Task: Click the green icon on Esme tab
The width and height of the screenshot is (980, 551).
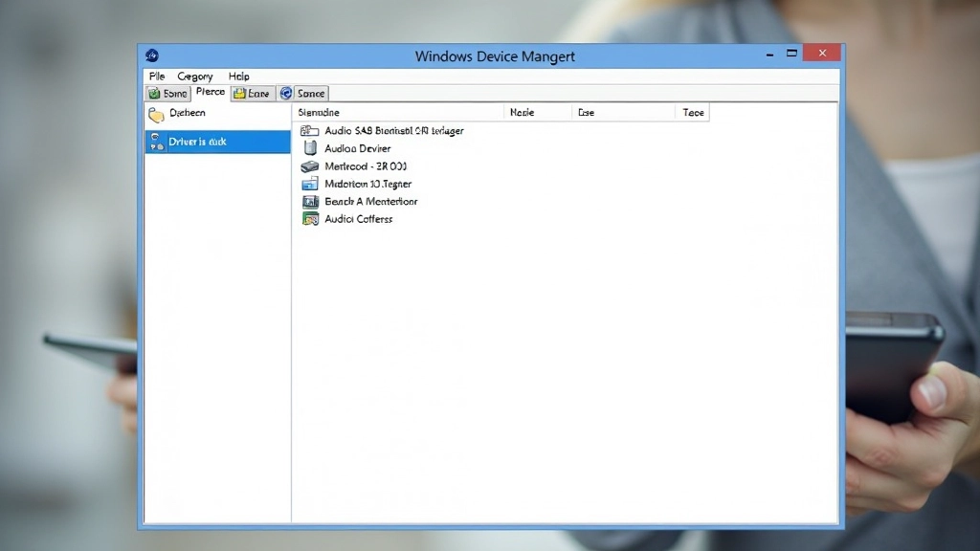Action: point(154,93)
